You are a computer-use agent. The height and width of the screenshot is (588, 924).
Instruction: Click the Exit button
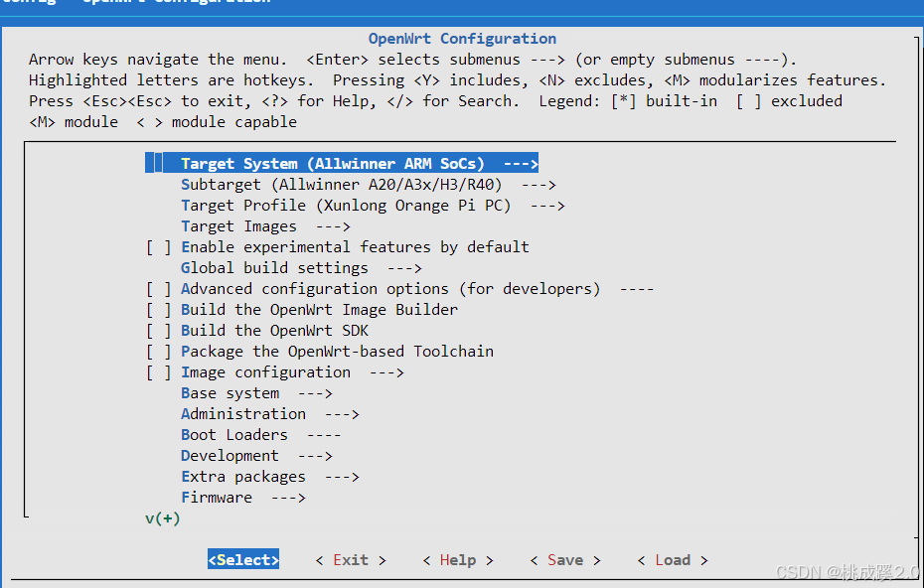tap(351, 560)
